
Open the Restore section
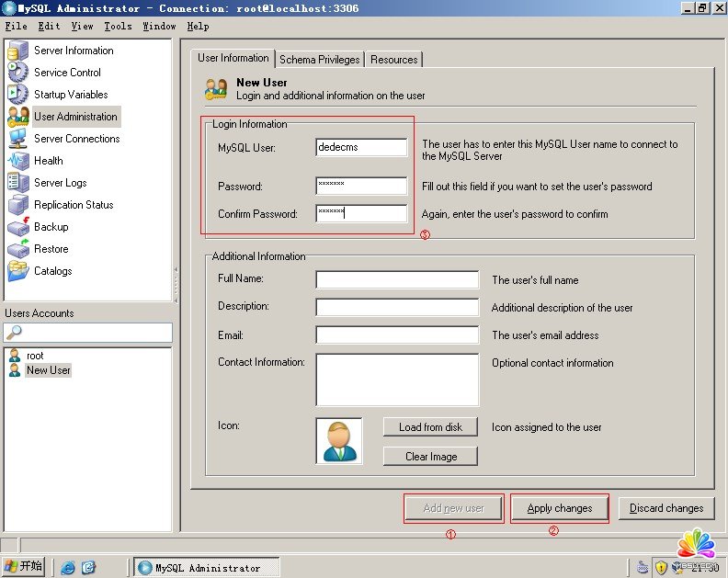click(51, 249)
